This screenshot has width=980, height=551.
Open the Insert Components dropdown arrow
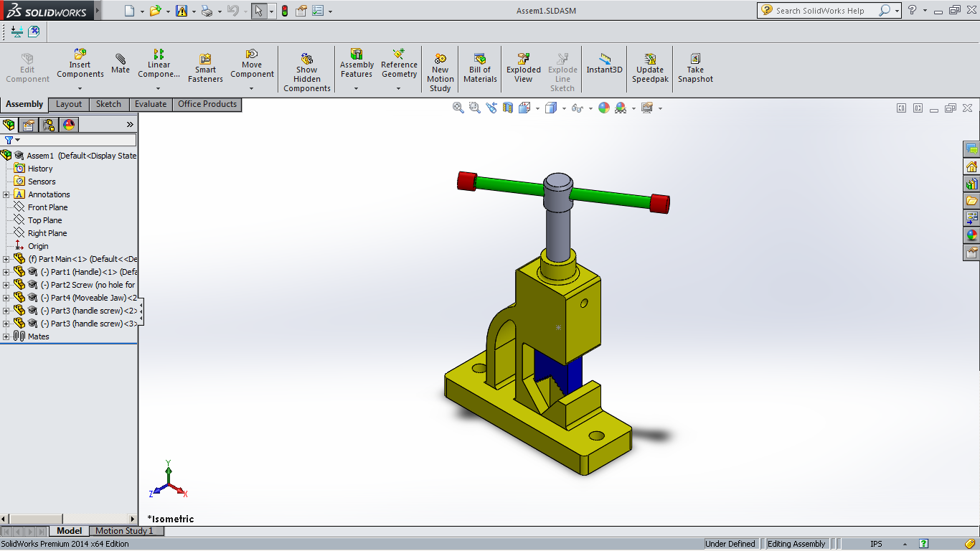80,89
